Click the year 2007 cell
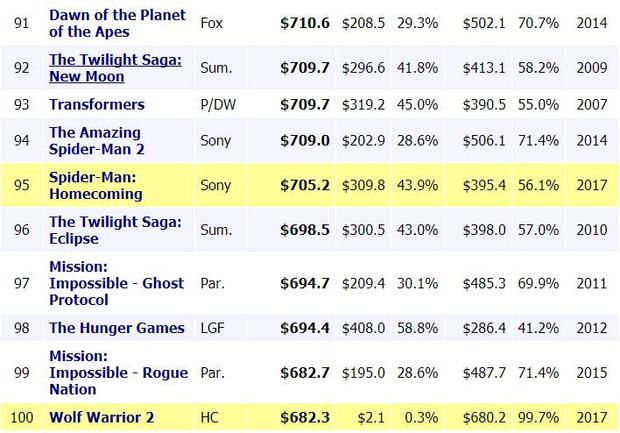The width and height of the screenshot is (620, 433). 590,105
